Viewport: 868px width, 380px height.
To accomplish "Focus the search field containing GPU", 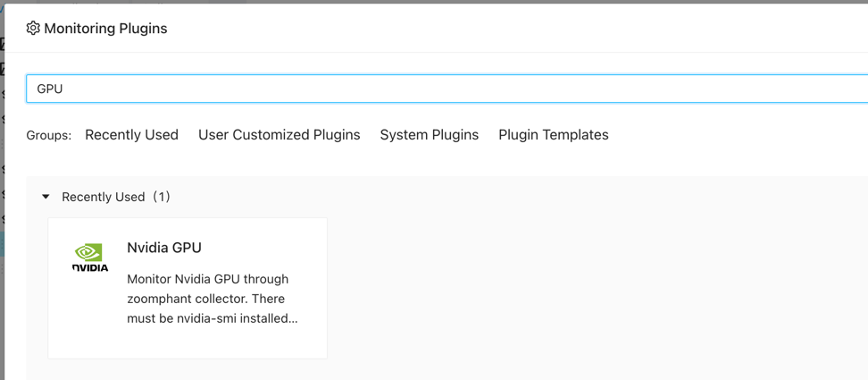I will pyautogui.click(x=357, y=89).
